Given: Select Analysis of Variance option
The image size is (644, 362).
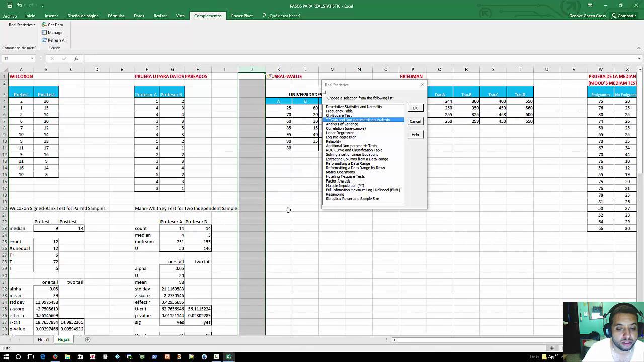Looking at the screenshot, I should (x=342, y=124).
